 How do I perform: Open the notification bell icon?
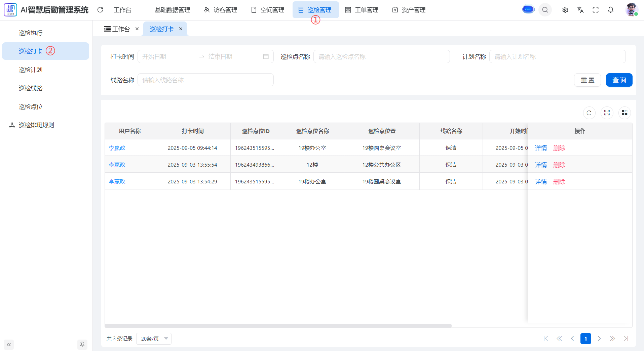611,10
